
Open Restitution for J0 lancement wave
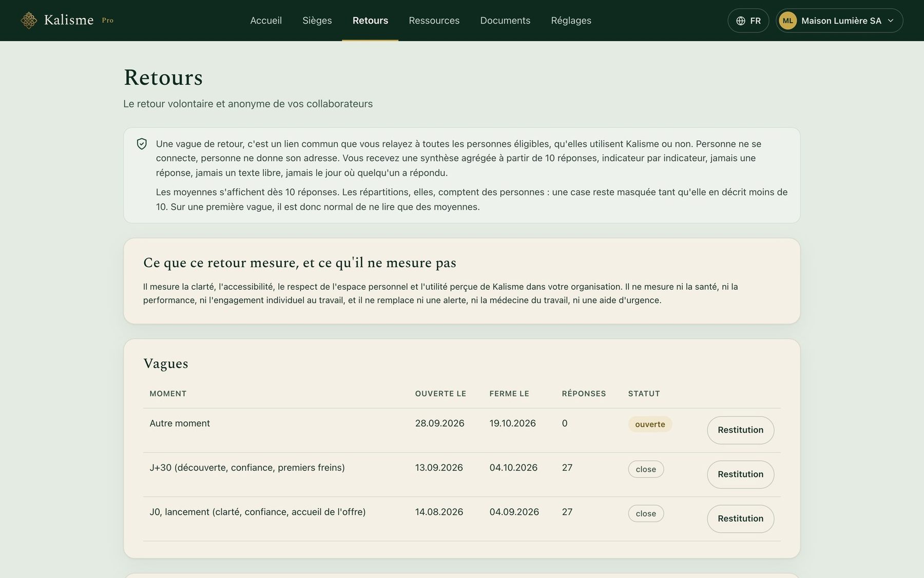740,518
